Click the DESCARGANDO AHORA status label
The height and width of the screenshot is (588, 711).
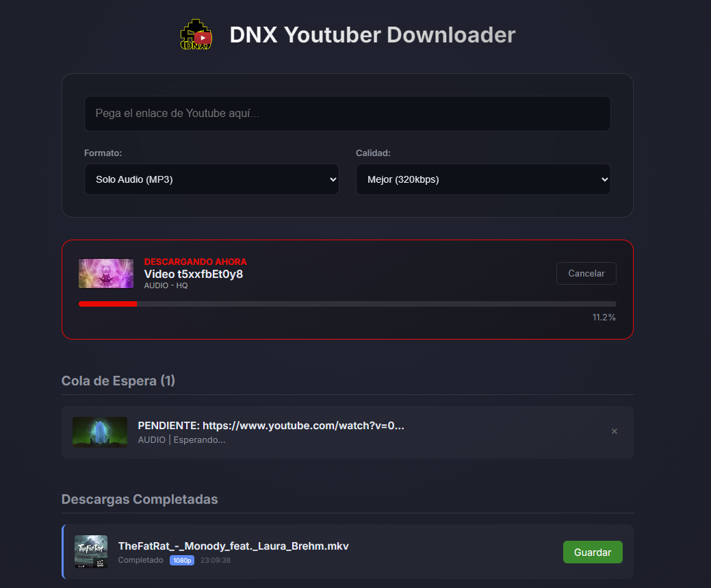point(196,261)
